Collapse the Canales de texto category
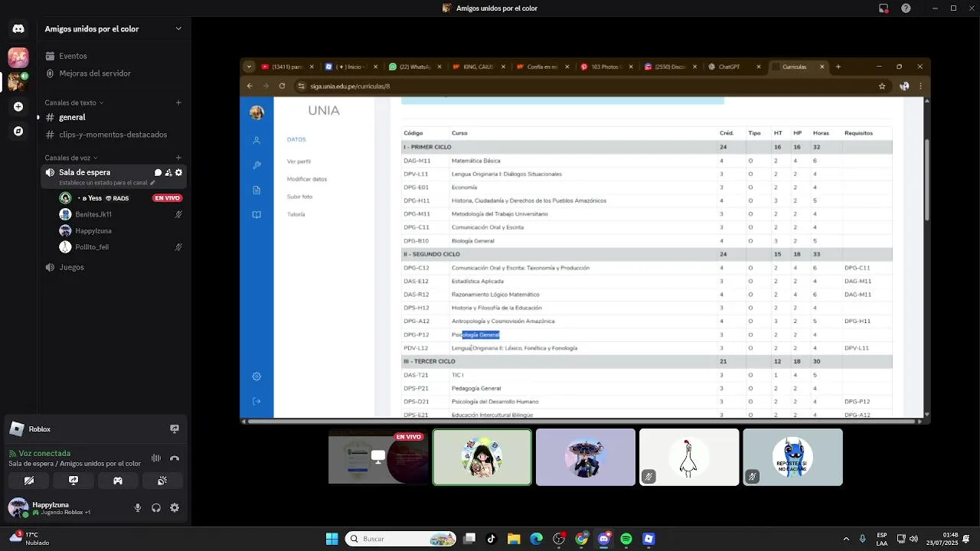 (73, 103)
